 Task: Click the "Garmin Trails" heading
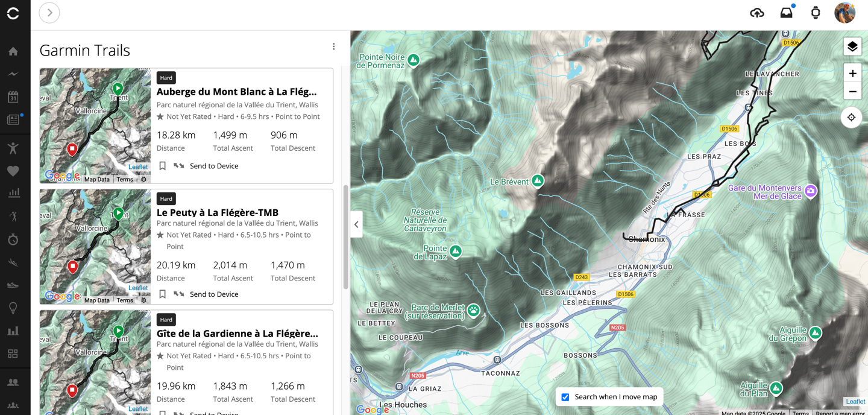pos(85,50)
